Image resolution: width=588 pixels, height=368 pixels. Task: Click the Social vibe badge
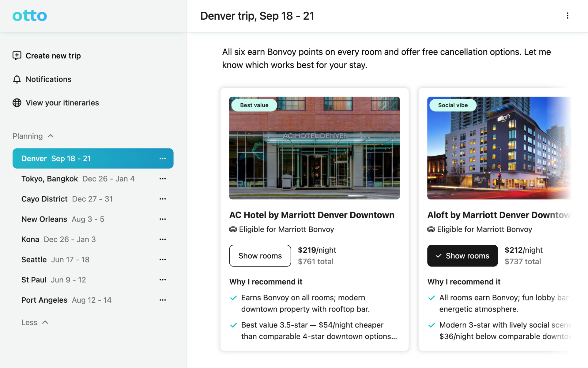(453, 105)
